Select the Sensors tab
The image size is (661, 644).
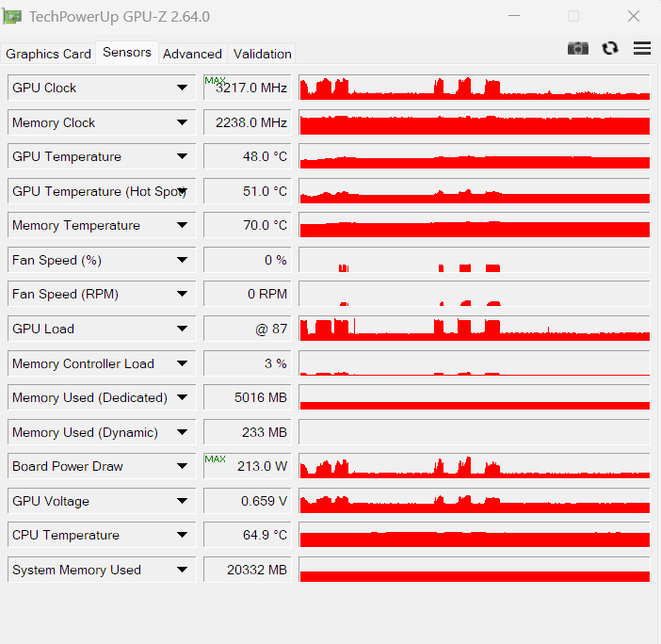pos(127,53)
